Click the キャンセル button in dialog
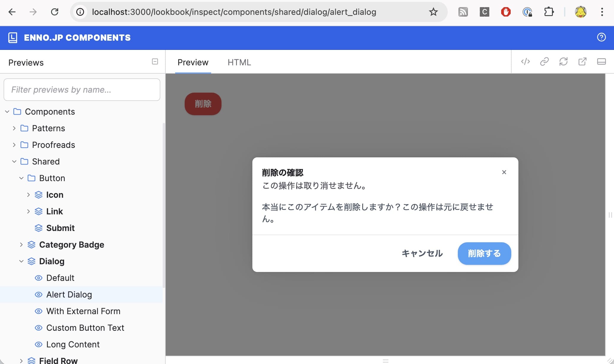 422,254
